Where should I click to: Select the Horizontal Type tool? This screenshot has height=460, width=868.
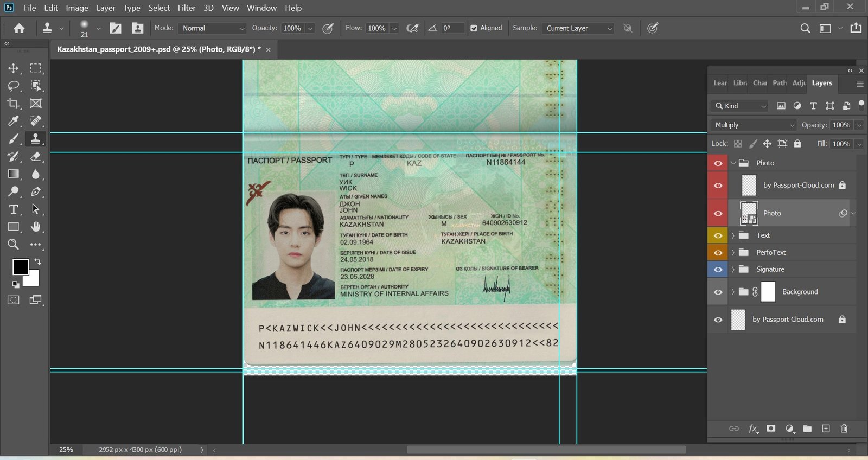(x=13, y=209)
